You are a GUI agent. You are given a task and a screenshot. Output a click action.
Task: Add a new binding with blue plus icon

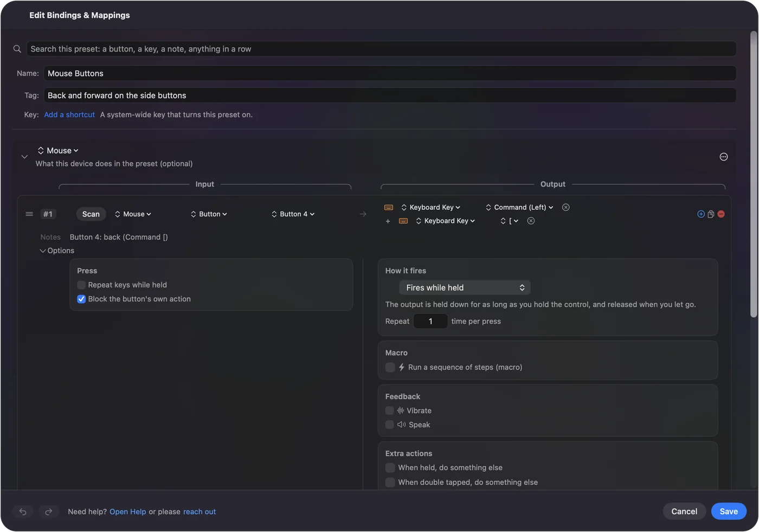tap(701, 214)
